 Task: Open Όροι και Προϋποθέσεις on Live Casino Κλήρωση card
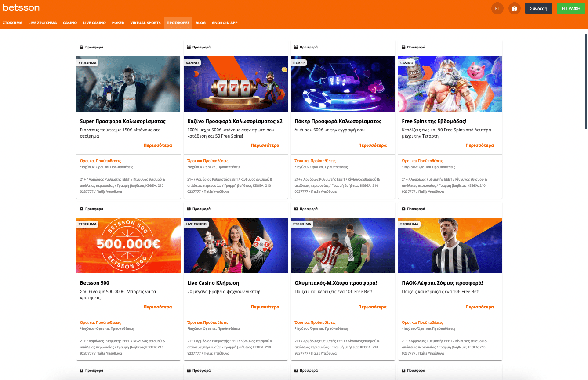tap(207, 322)
